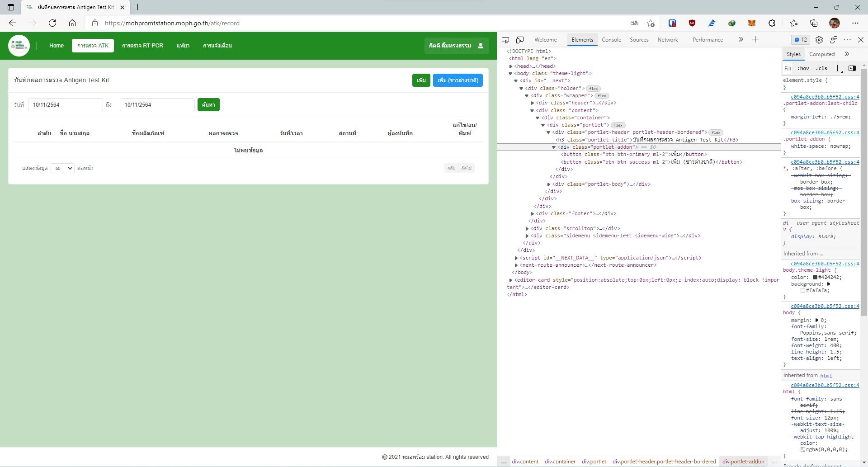Viewport: 868px width, 467px height.
Task: Toggle .cls element classes panel
Action: click(821, 69)
